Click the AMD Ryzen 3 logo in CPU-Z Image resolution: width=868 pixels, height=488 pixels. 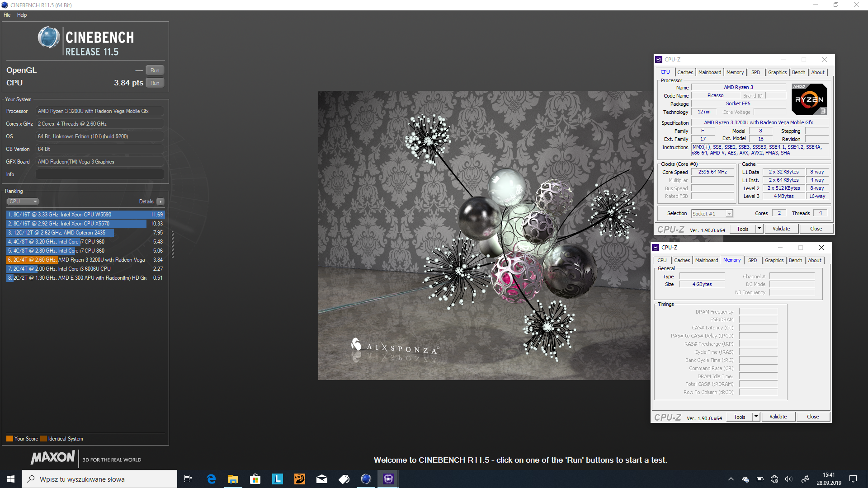click(x=809, y=99)
